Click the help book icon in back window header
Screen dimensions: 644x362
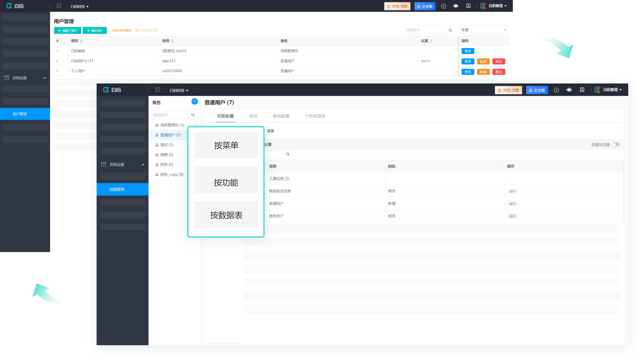[468, 6]
